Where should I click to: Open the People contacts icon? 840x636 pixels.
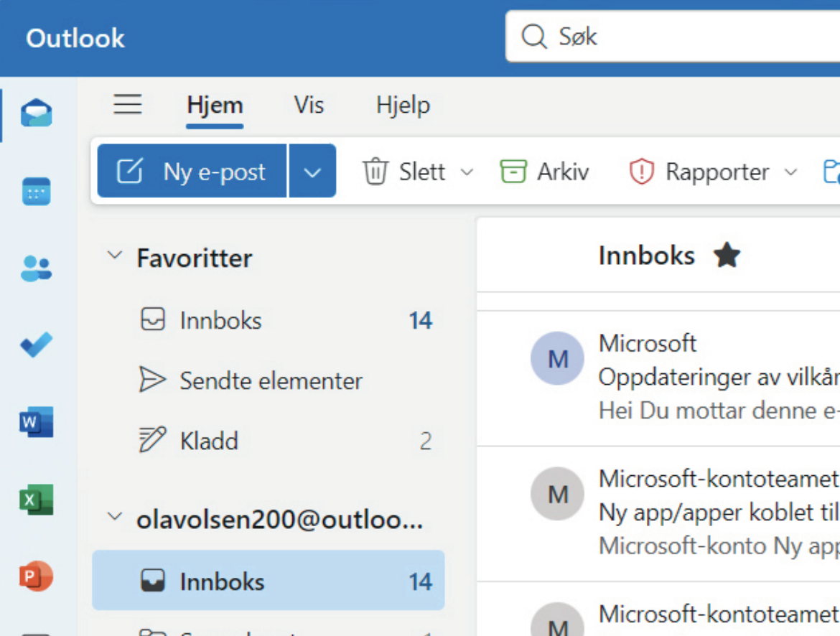point(36,269)
